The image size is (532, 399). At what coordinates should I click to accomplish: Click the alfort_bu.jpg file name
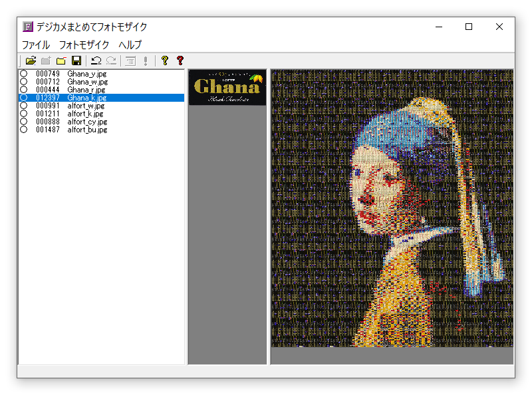click(x=87, y=130)
